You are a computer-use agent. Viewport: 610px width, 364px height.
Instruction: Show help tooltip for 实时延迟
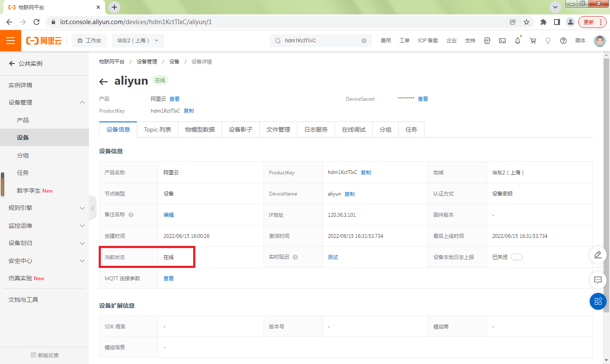[x=295, y=257]
